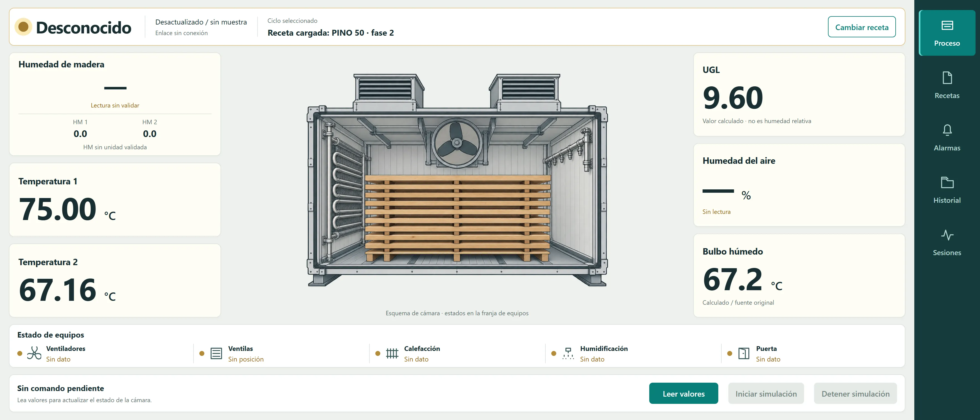This screenshot has height=420, width=980.
Task: Click the Humidificación status dot
Action: (x=554, y=353)
